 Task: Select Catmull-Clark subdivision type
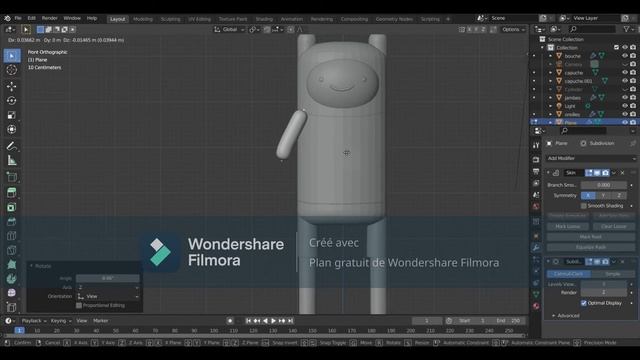pyautogui.click(x=569, y=274)
